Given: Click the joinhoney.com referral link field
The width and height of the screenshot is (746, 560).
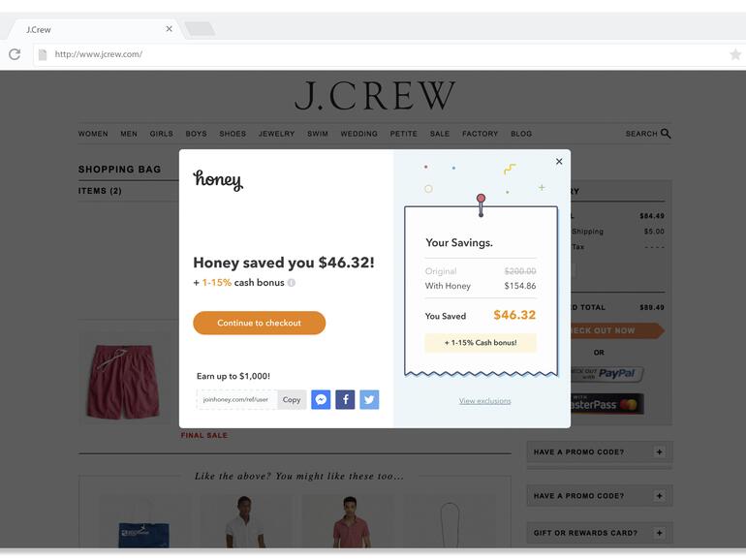Looking at the screenshot, I should [x=236, y=400].
